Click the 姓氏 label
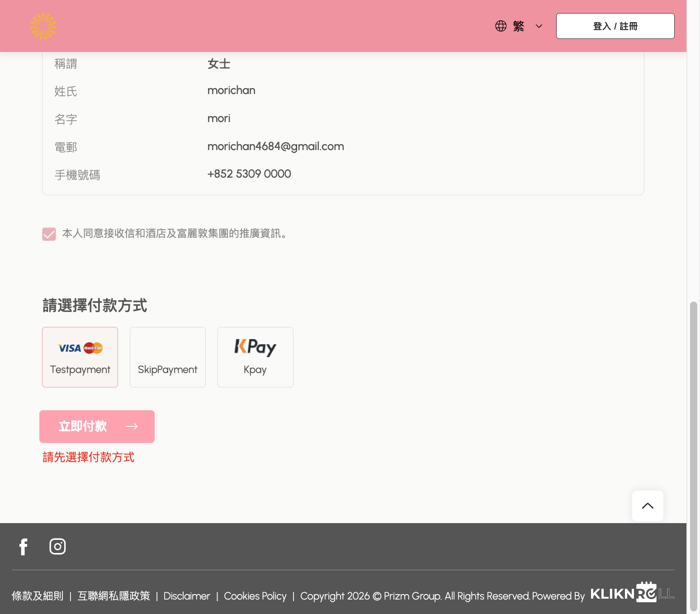 click(x=66, y=91)
